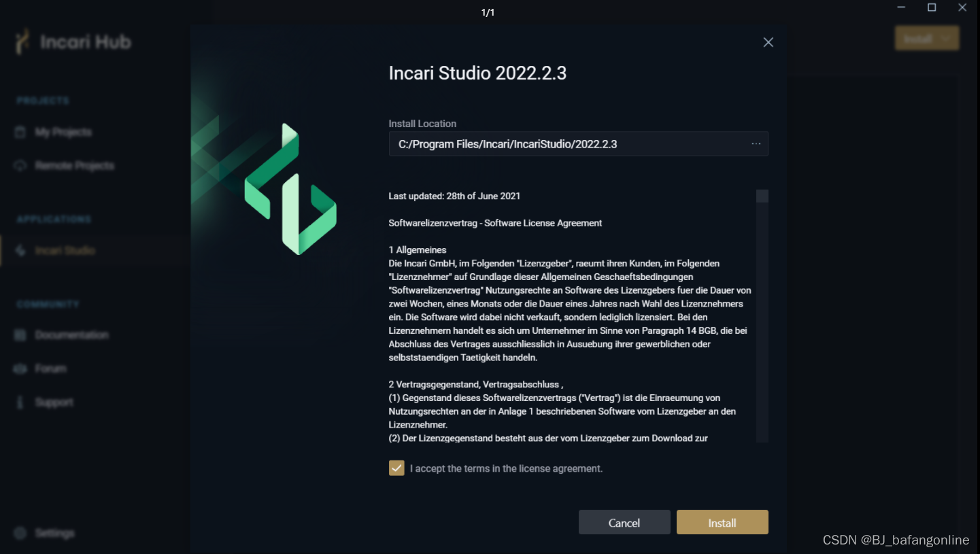Click the Install button in the dialog
Image resolution: width=980 pixels, height=554 pixels.
[x=722, y=522]
